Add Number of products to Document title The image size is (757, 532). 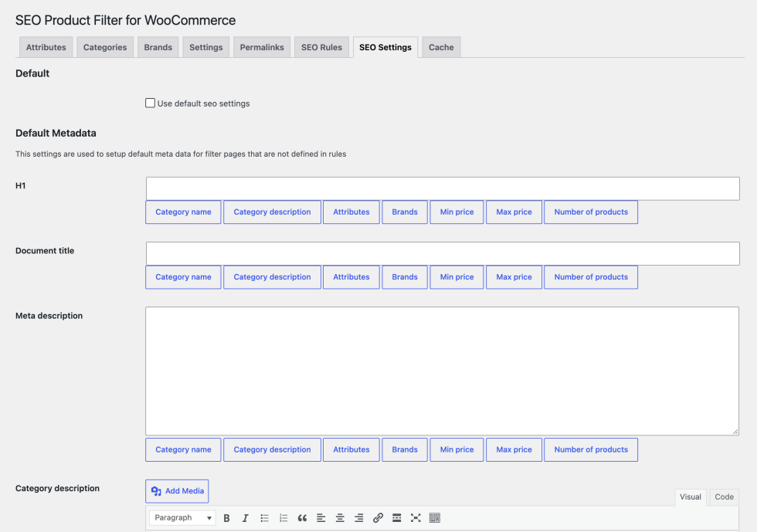coord(591,277)
